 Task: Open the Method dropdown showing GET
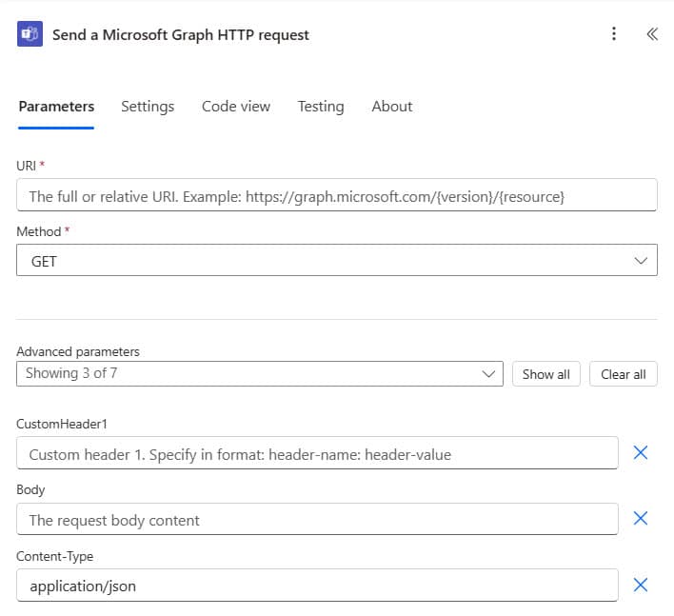[x=337, y=261]
